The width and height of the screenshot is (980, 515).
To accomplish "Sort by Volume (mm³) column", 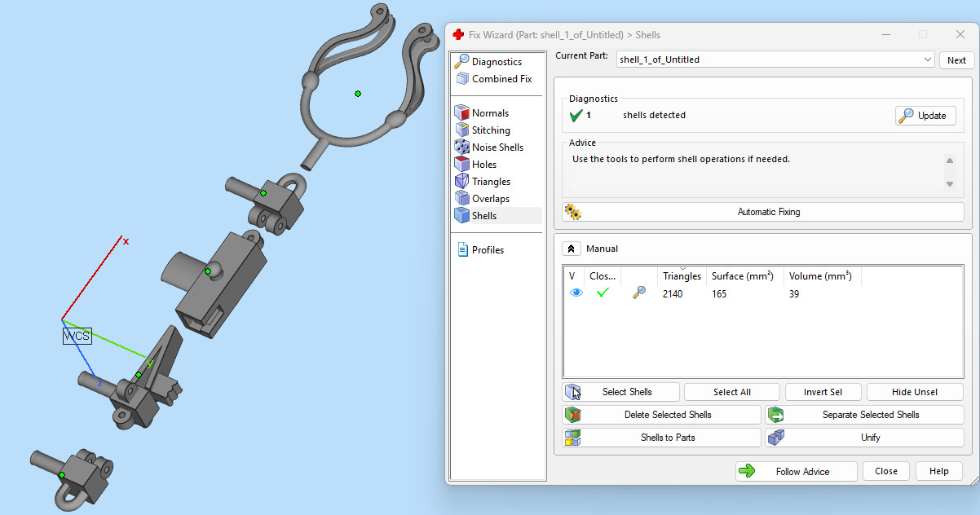I will [x=822, y=276].
